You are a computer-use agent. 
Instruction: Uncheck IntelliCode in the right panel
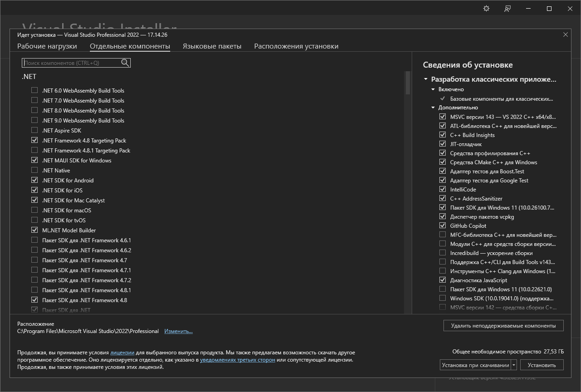click(x=443, y=189)
